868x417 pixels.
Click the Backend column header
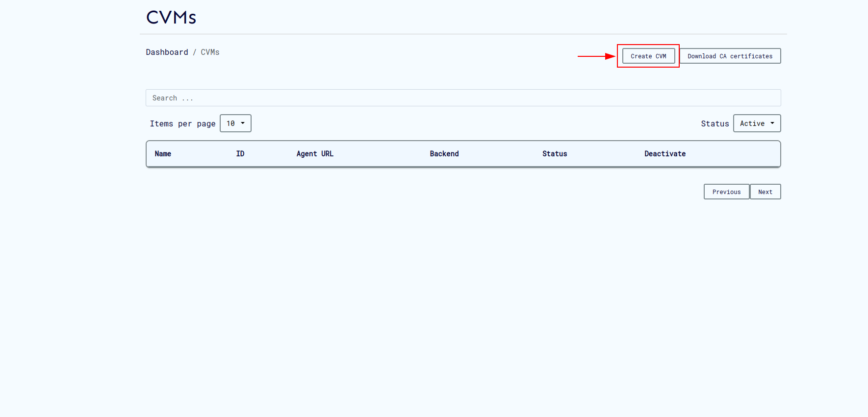(x=444, y=154)
